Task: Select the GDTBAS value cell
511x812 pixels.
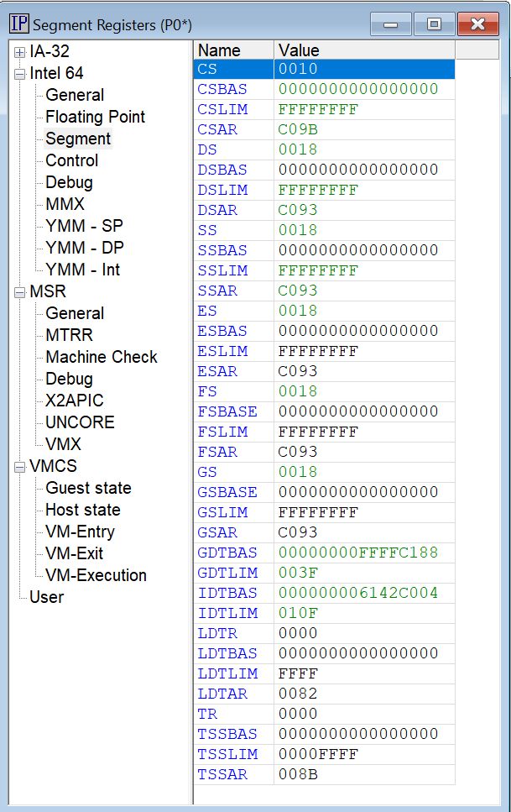Action: tap(364, 553)
